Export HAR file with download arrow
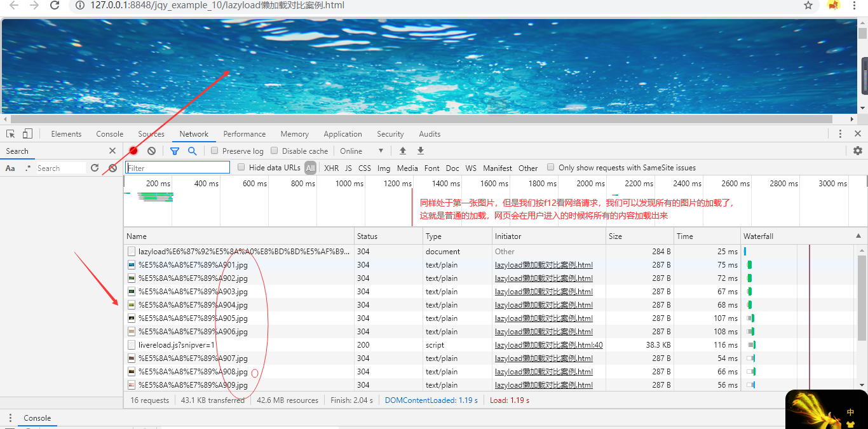Viewport: 868px width, 429px height. pos(420,151)
